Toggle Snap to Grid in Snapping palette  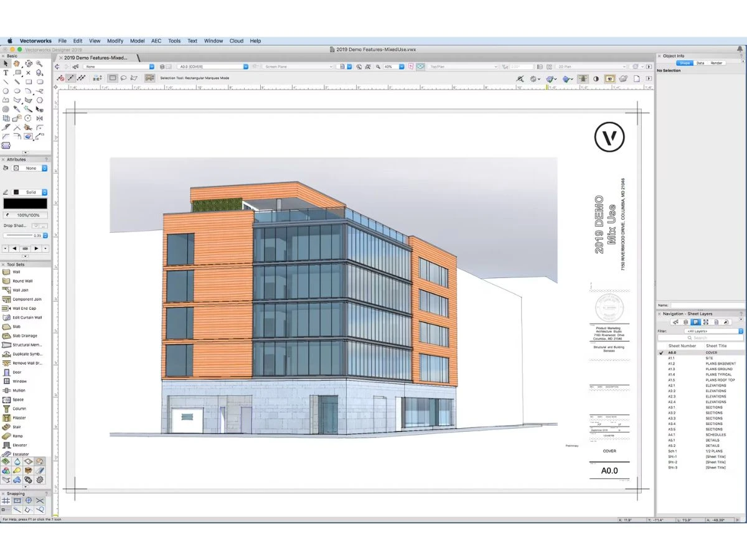[x=6, y=501]
